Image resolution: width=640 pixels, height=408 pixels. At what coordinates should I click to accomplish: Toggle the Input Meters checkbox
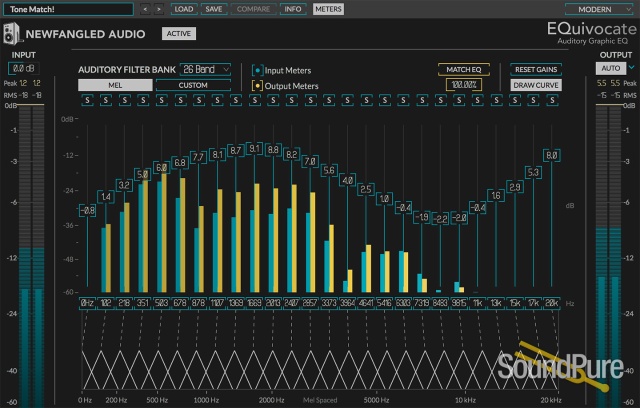pyautogui.click(x=257, y=71)
